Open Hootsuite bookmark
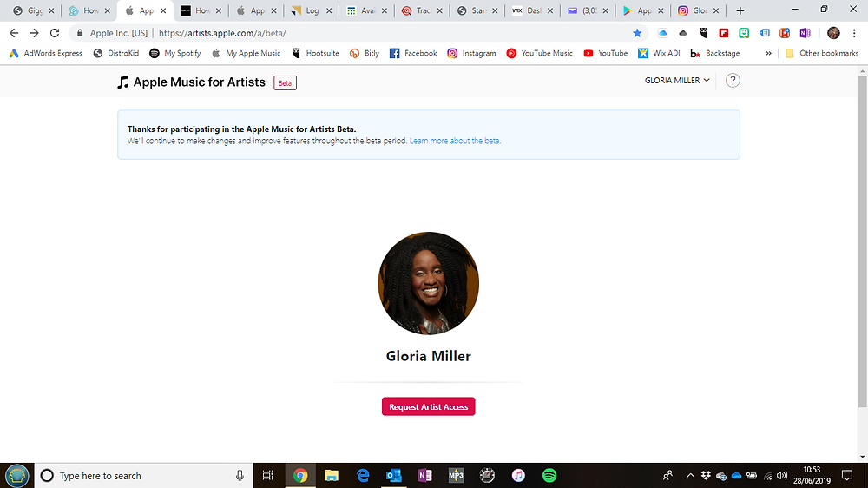Viewport: 868px width, 488px height. coord(316,53)
